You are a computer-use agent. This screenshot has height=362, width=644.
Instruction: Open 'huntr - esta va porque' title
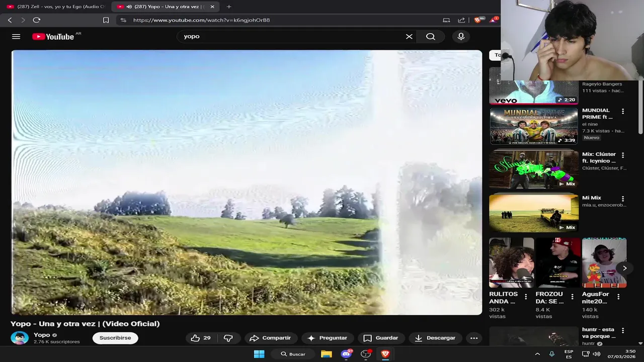pyautogui.click(x=599, y=333)
